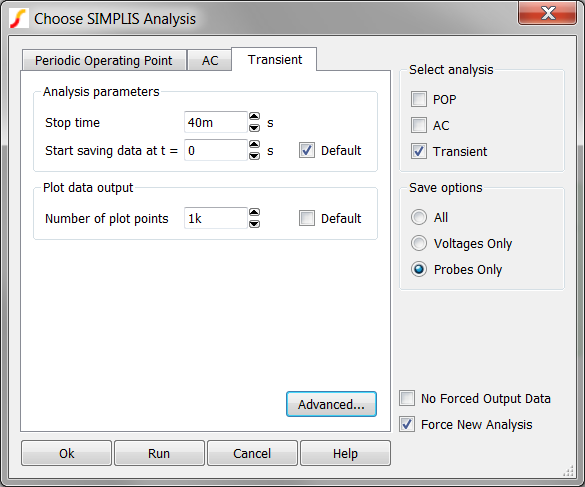Switch to Periodic Operating Point tab
585x487 pixels.
(x=104, y=60)
